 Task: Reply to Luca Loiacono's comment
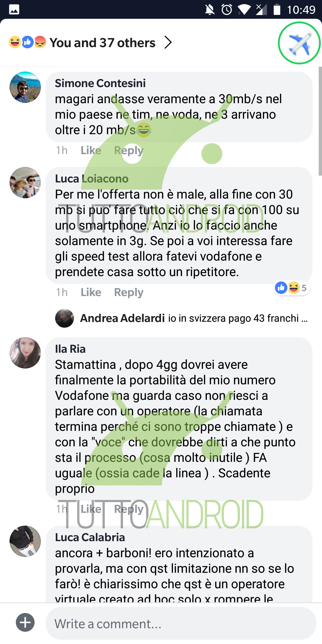coord(129,292)
